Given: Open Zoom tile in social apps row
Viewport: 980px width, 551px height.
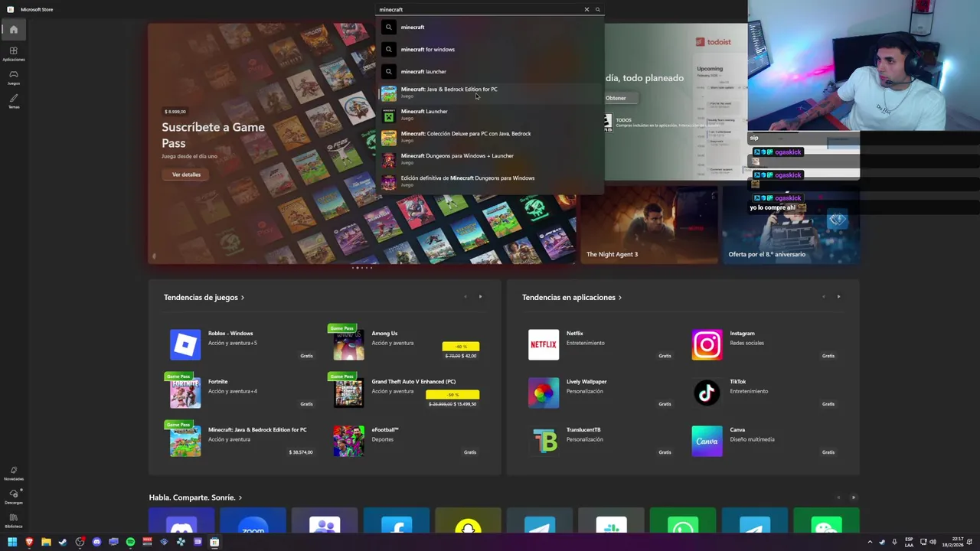Looking at the screenshot, I should [253, 520].
